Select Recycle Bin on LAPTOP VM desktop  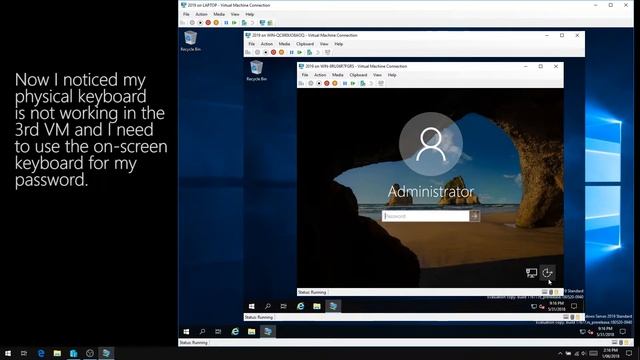coord(191,41)
